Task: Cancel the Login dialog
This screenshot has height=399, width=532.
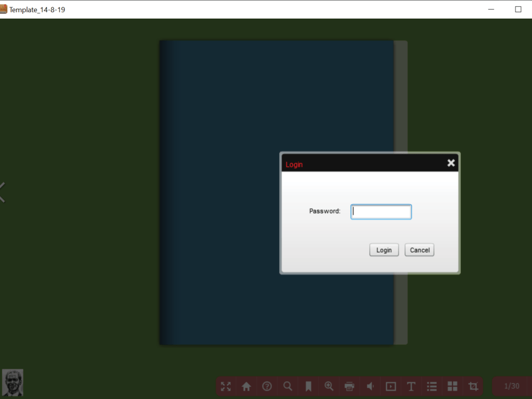Action: (x=419, y=250)
